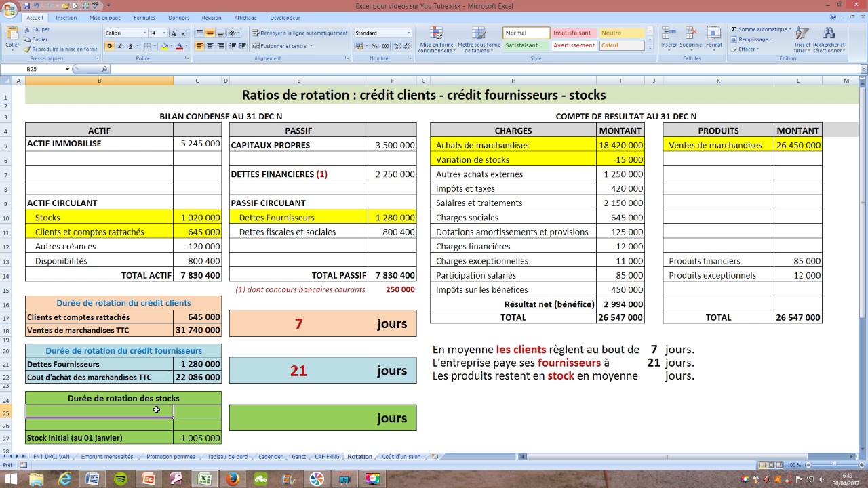Increase the cell indent
Screen dimensions: 868x488
(x=242, y=46)
